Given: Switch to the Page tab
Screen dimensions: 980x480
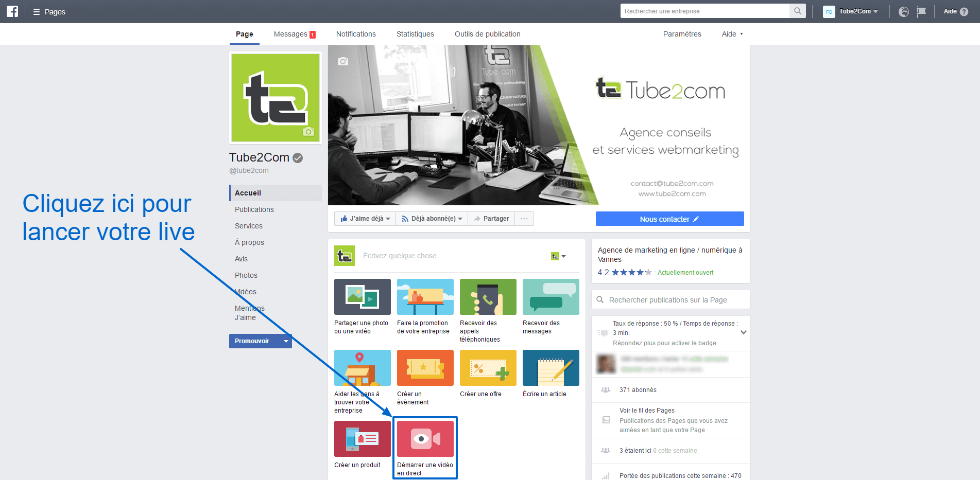Looking at the screenshot, I should [245, 34].
